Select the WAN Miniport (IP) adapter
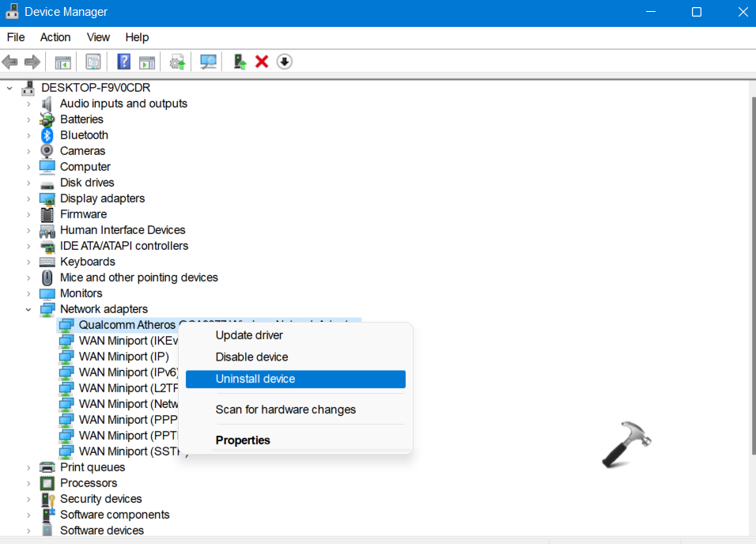The width and height of the screenshot is (756, 544). point(123,357)
